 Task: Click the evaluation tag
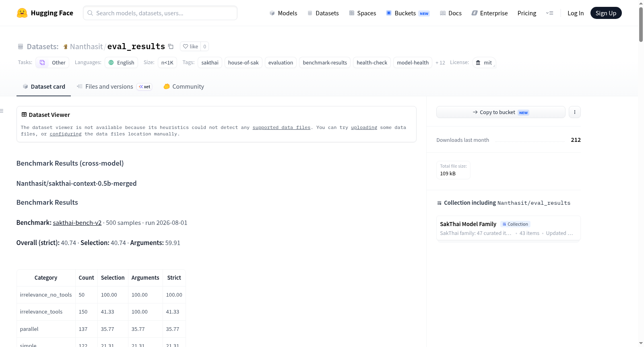tap(281, 62)
